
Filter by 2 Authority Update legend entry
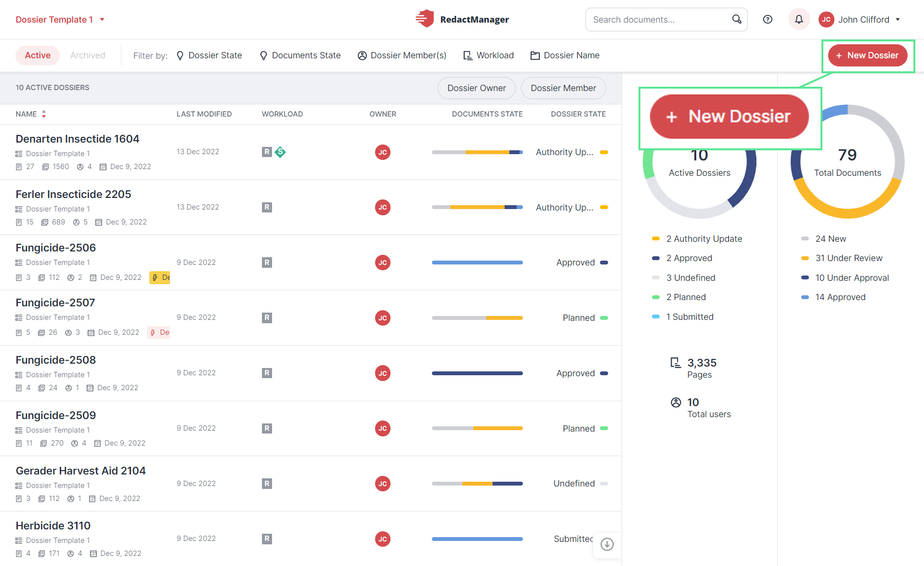click(x=697, y=239)
